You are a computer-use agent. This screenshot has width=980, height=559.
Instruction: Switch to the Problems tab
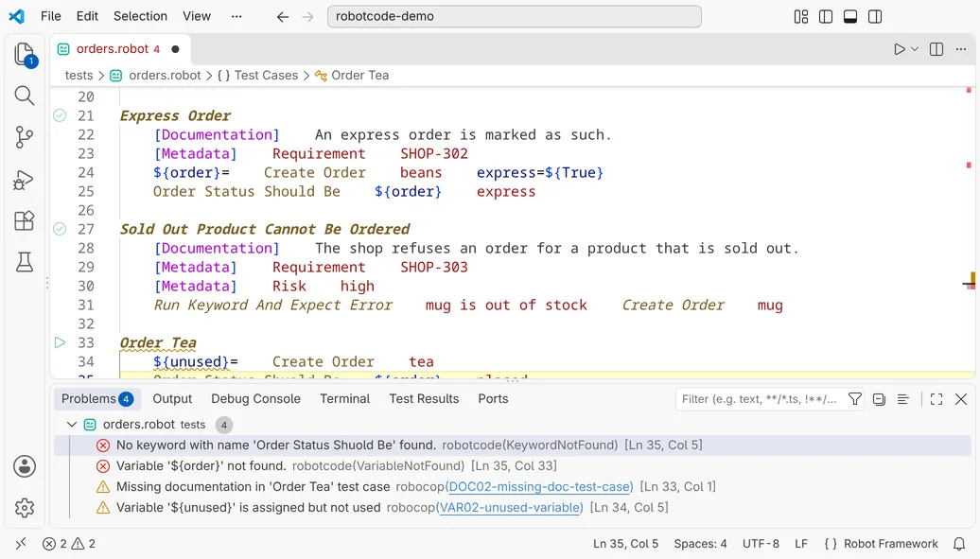(x=96, y=399)
